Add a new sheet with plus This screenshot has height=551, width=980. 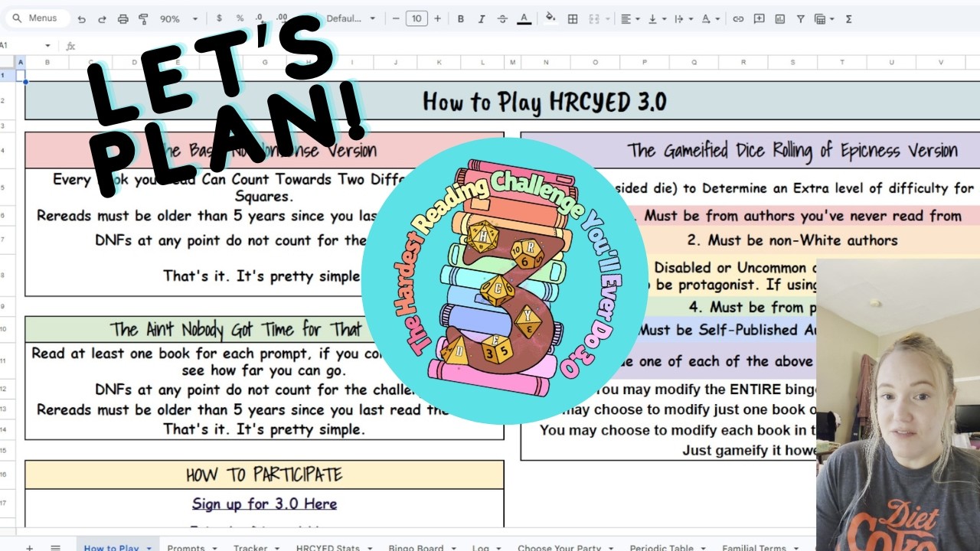click(x=30, y=547)
